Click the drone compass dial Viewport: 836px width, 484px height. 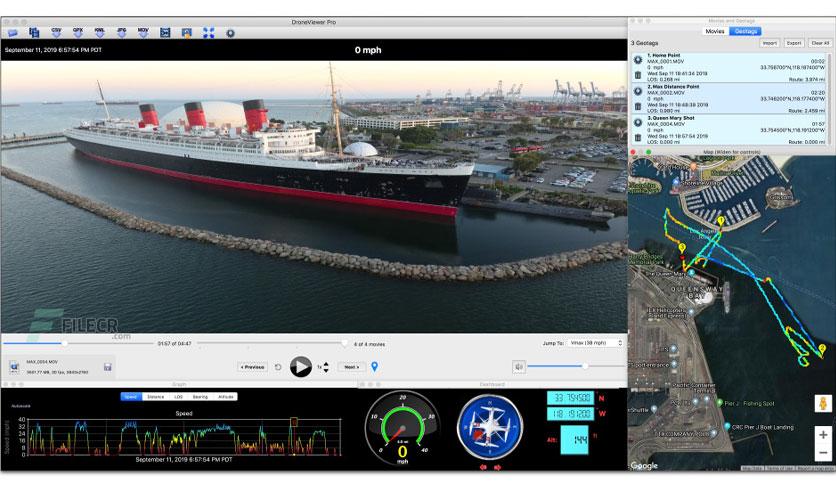coord(489,427)
